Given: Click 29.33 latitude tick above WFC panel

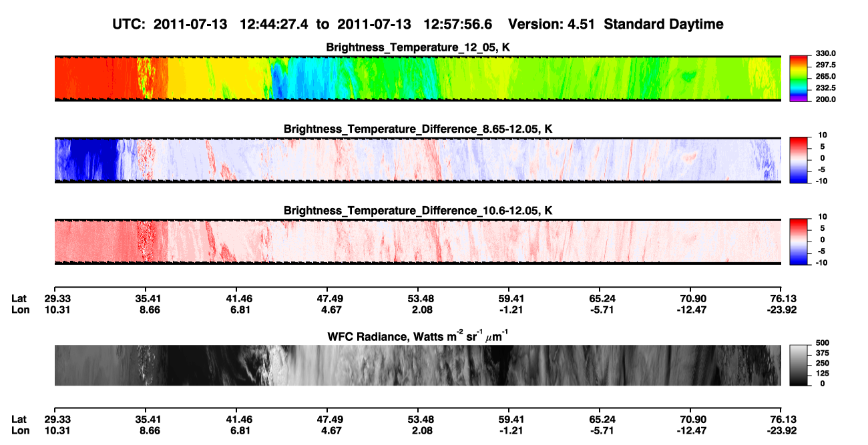Looking at the screenshot, I should click(57, 298).
